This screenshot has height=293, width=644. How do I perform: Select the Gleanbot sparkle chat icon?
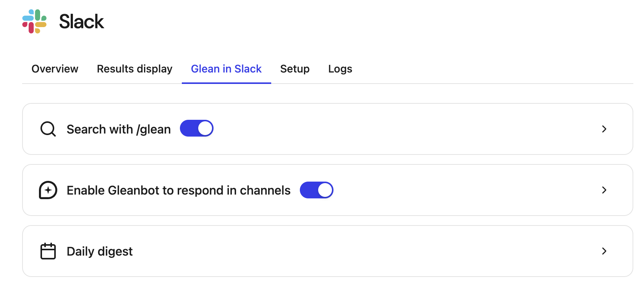click(47, 190)
